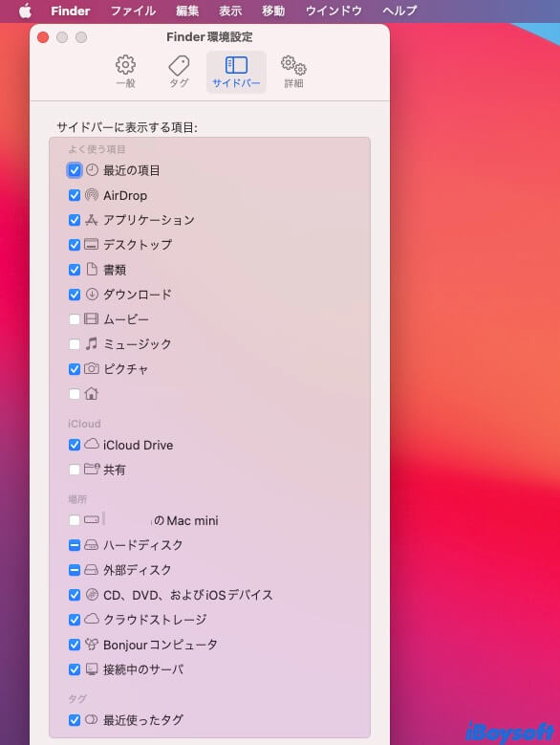Uncheck the クラウドストレージ checkbox
560x745 pixels.
(75, 620)
